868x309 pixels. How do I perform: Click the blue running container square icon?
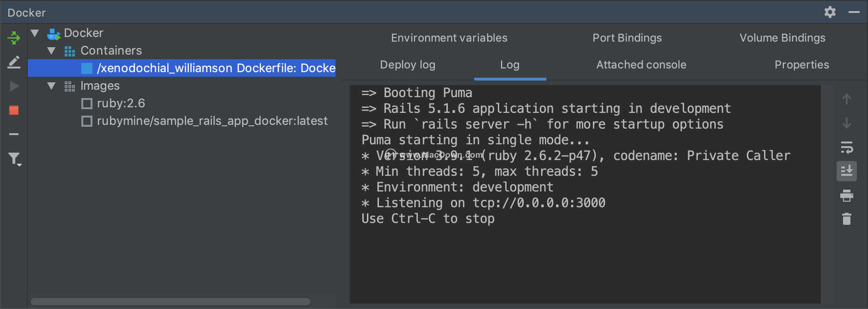click(86, 68)
